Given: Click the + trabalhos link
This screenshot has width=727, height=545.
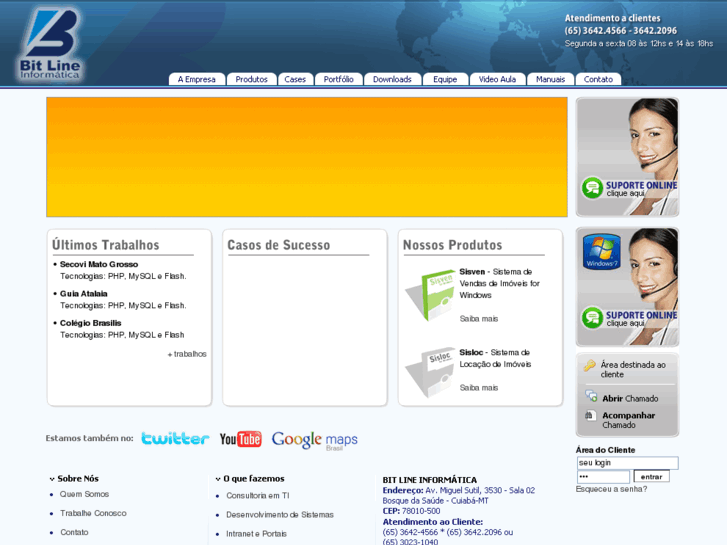Looking at the screenshot, I should click(x=187, y=354).
